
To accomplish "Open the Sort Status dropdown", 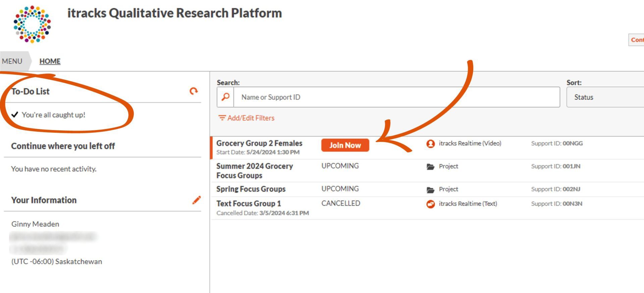I will point(605,97).
